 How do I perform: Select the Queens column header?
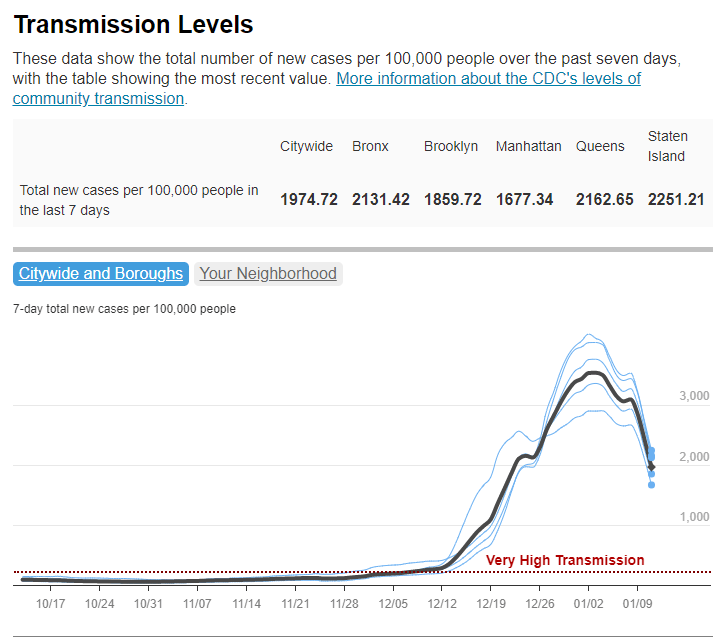click(600, 146)
